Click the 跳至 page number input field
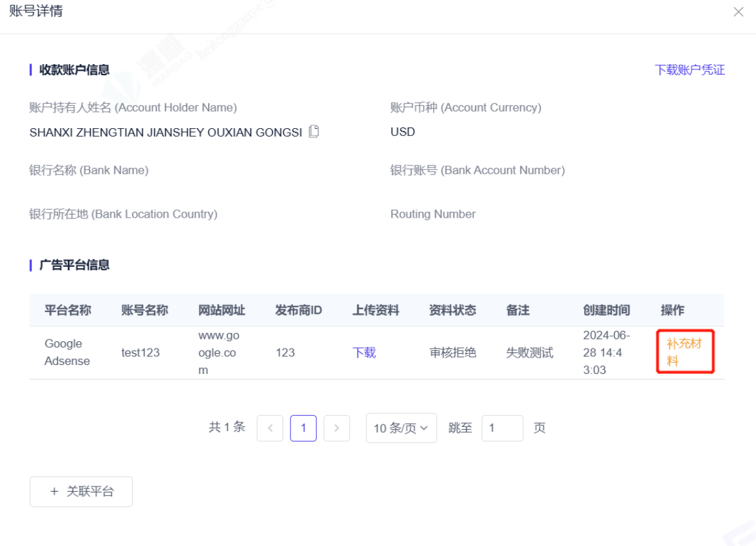Image resolution: width=756 pixels, height=546 pixels. (x=502, y=428)
